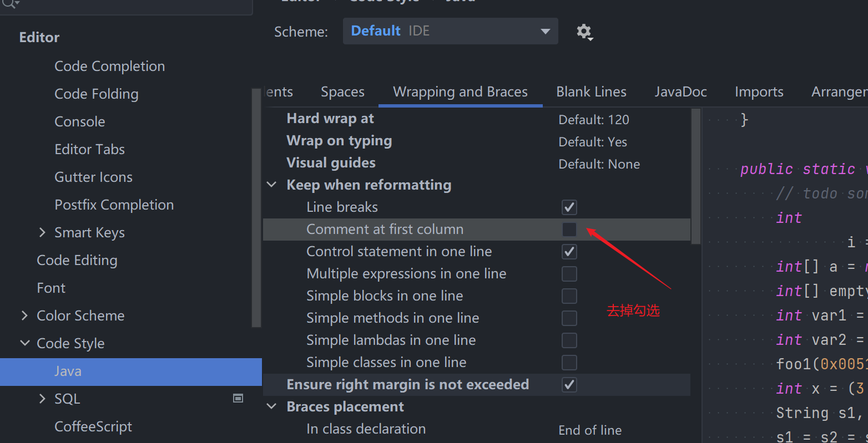The height and width of the screenshot is (443, 868).
Task: Collapse the Keep when reformatting section
Action: pyautogui.click(x=272, y=185)
